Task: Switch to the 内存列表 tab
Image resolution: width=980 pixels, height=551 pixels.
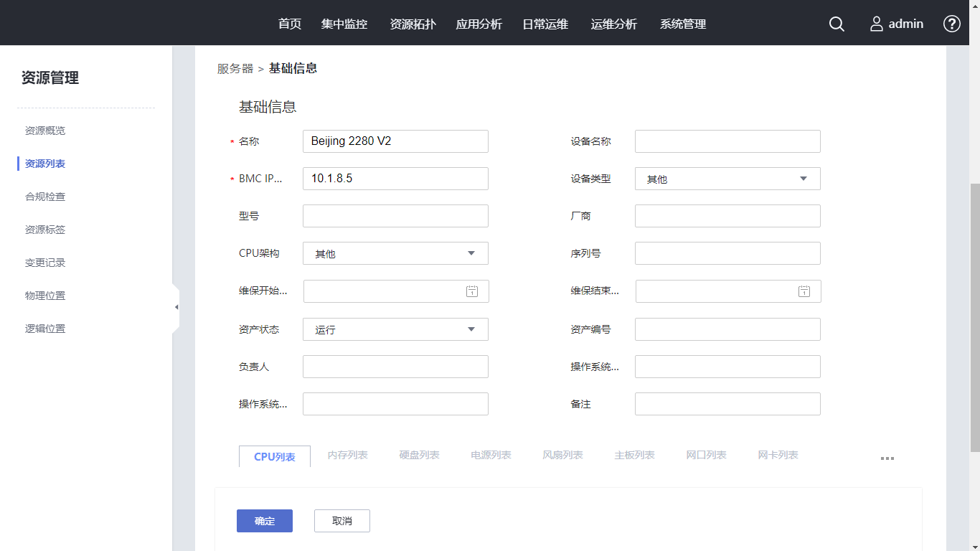Action: click(347, 456)
